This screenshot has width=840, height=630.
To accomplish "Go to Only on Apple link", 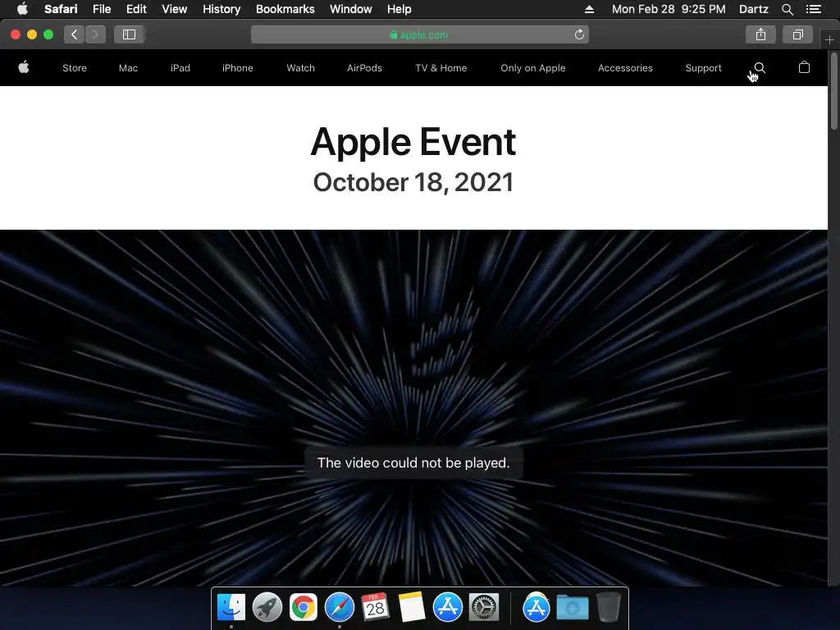I will point(533,68).
